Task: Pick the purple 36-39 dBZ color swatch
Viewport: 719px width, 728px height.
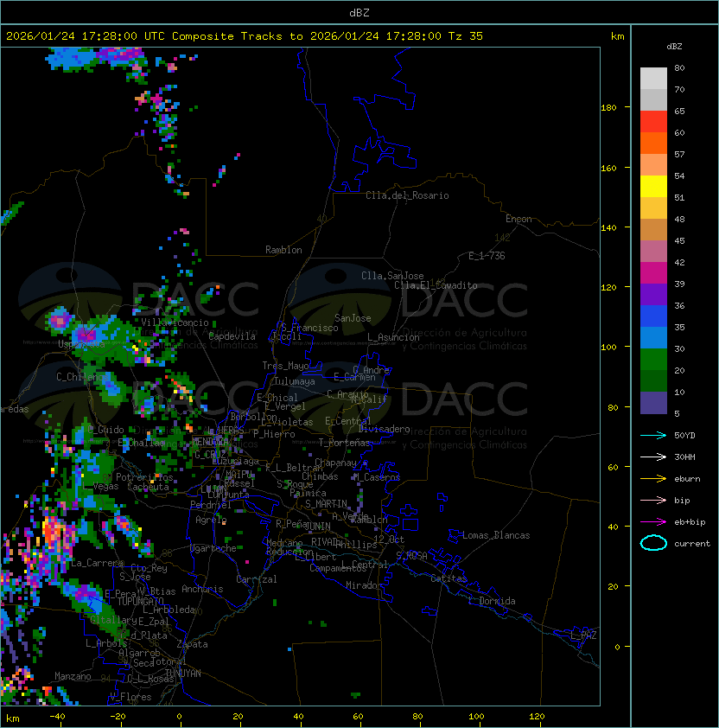Action: (653, 294)
